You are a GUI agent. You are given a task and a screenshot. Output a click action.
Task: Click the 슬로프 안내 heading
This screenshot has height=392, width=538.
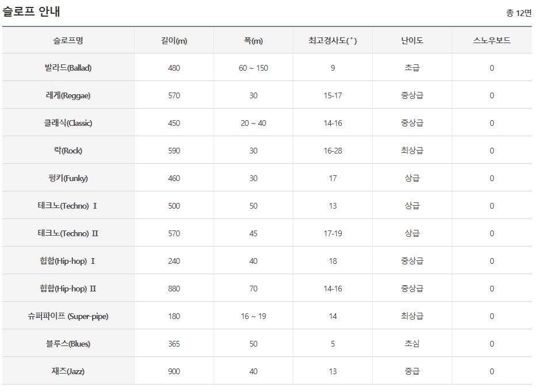(32, 11)
